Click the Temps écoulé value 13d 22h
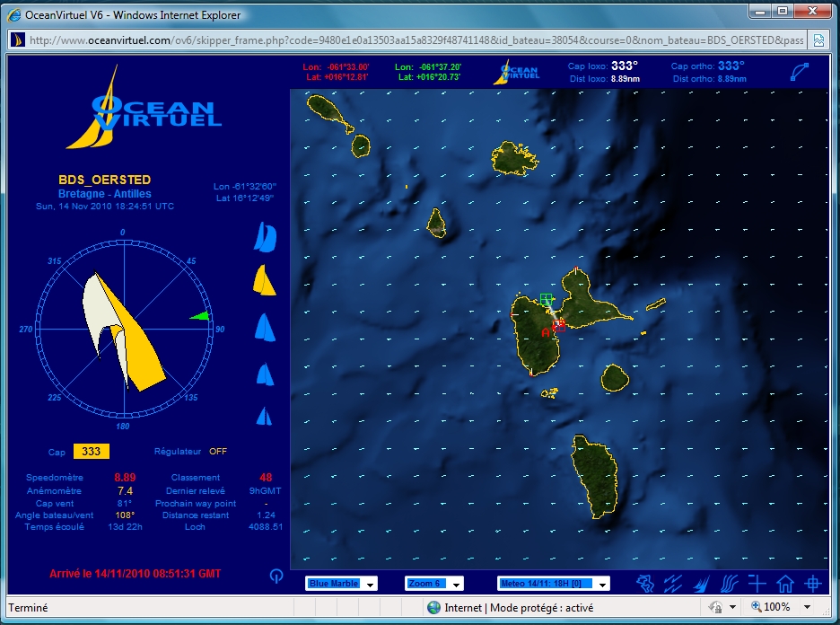Image resolution: width=840 pixels, height=625 pixels. 126,527
